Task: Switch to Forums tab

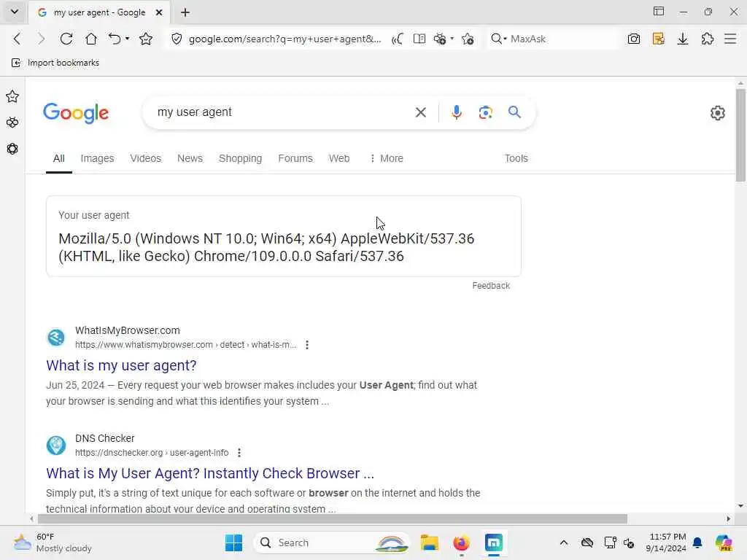Action: click(295, 158)
